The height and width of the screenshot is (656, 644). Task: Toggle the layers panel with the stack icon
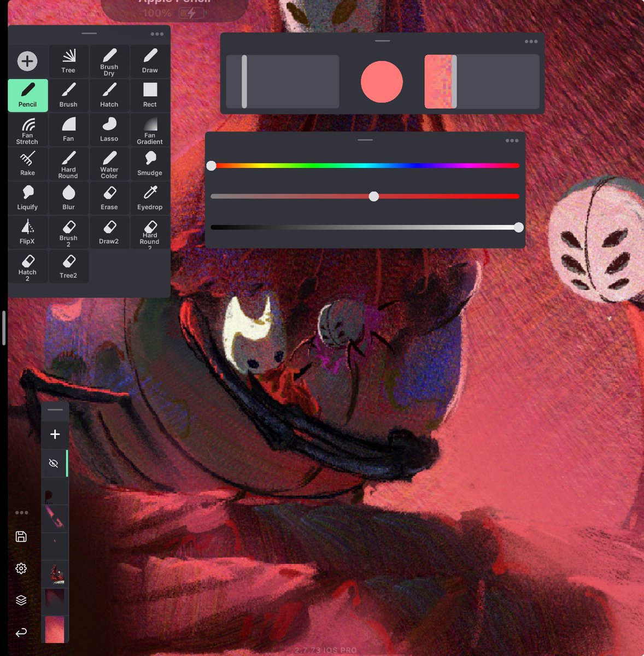pos(21,600)
